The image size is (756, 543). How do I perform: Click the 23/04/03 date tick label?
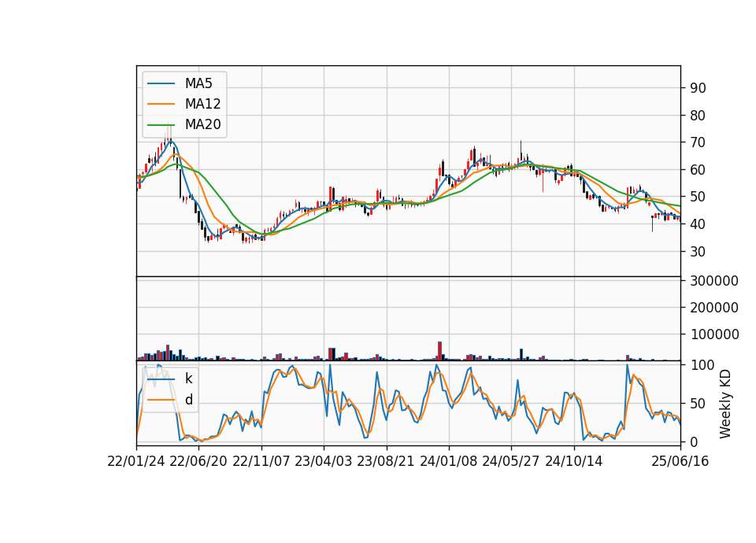tap(323, 461)
